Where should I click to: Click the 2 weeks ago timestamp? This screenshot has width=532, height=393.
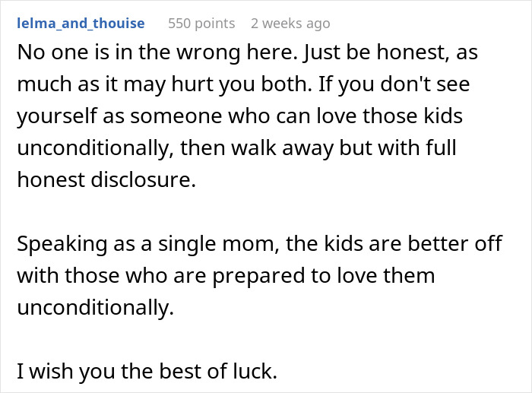point(290,24)
